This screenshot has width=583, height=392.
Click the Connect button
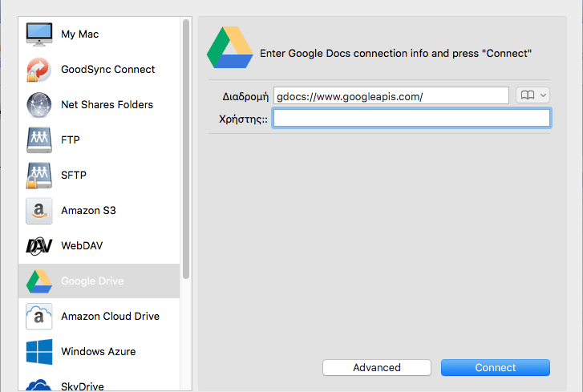click(x=496, y=367)
